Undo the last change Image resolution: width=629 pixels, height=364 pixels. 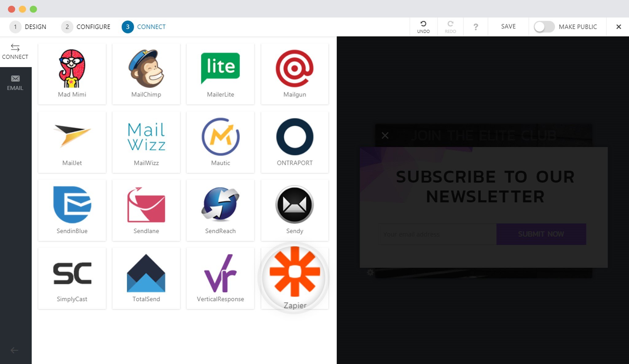423,27
